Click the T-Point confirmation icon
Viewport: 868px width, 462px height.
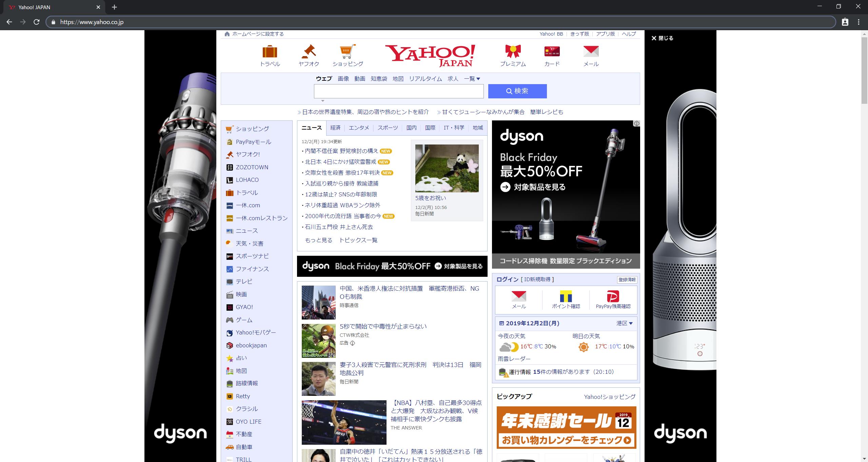pyautogui.click(x=566, y=296)
